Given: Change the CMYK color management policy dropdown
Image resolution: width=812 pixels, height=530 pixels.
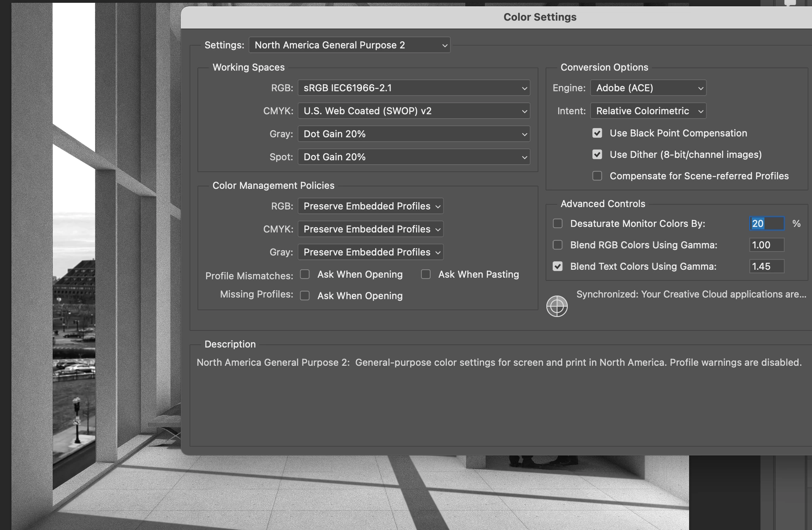Looking at the screenshot, I should click(370, 229).
